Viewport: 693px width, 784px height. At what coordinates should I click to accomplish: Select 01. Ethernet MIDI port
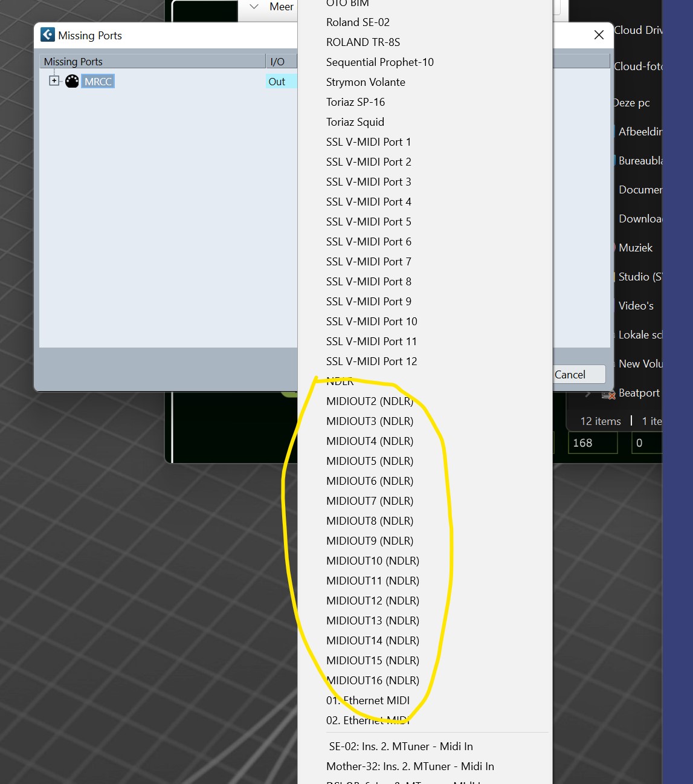[x=367, y=701]
